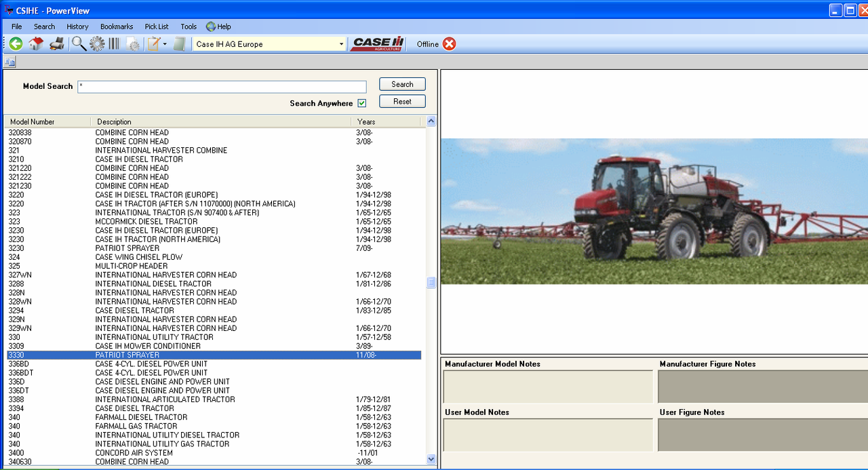868x470 pixels.
Task: Click in the Model Search input field
Action: pos(222,87)
